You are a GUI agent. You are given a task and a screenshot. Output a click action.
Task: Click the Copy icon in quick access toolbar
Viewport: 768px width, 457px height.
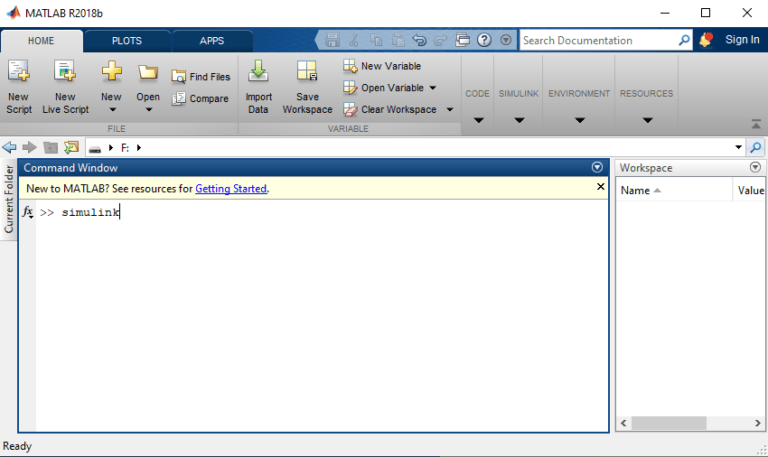coord(376,40)
